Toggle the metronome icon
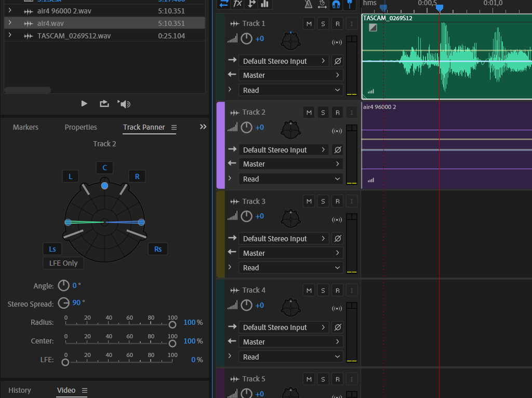532x398 pixels. point(308,4)
